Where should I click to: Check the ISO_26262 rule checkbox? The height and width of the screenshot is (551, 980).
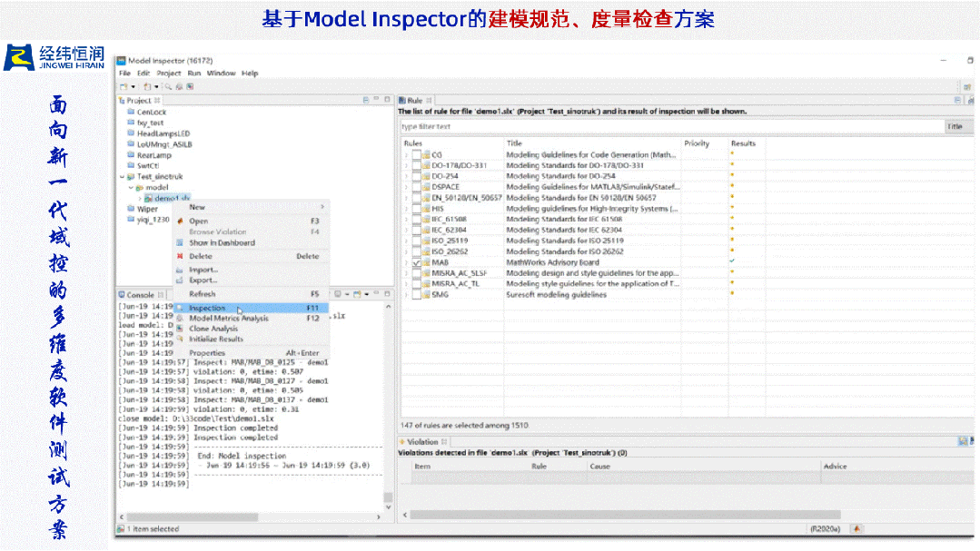[416, 251]
